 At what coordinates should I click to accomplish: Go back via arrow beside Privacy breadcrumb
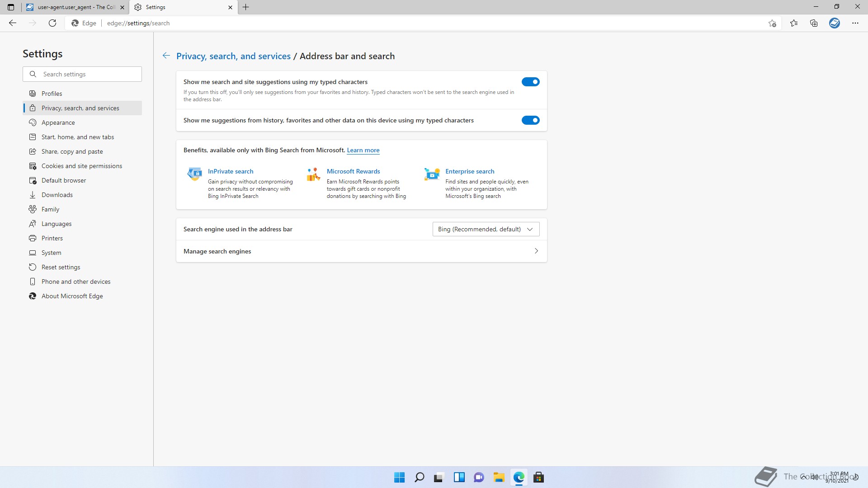coord(166,56)
